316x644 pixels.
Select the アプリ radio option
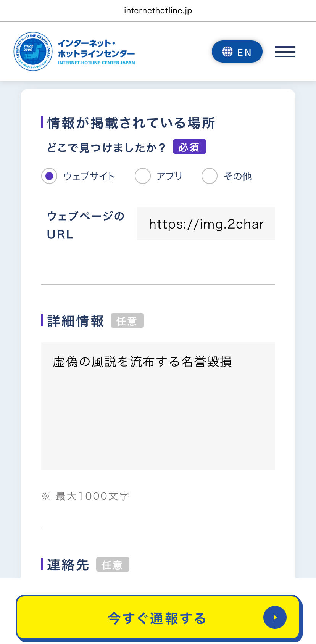pyautogui.click(x=143, y=176)
